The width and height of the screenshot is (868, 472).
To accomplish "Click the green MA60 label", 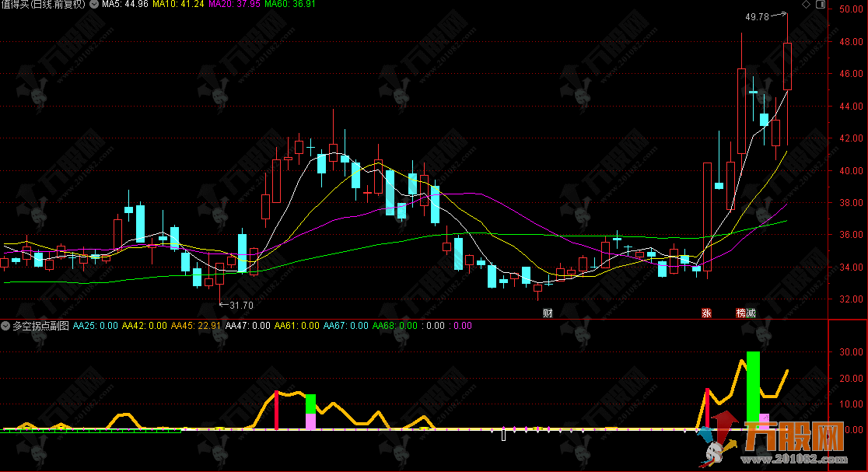I will pos(290,5).
